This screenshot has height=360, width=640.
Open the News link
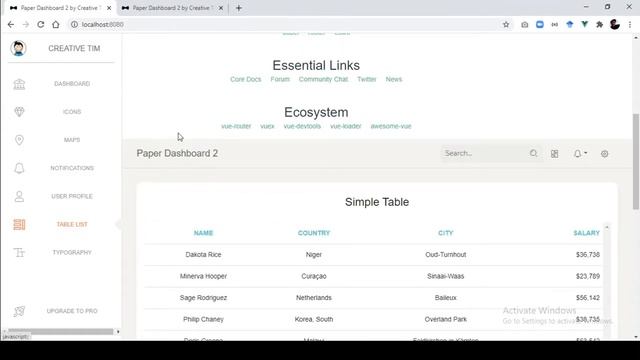click(394, 79)
